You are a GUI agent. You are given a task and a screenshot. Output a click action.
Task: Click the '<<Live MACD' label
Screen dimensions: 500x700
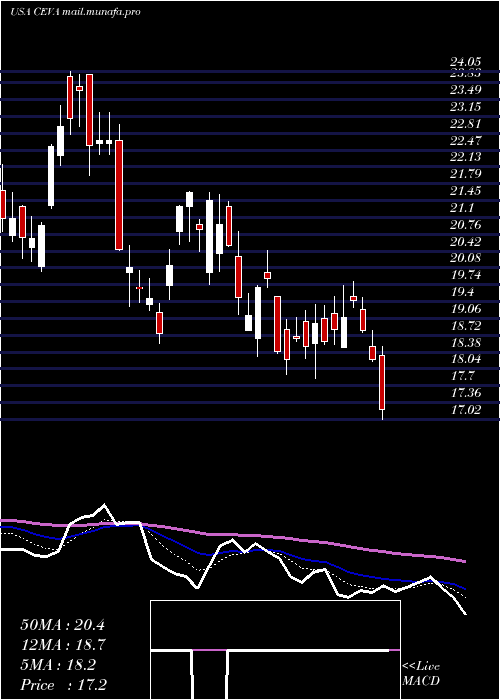coord(421,674)
